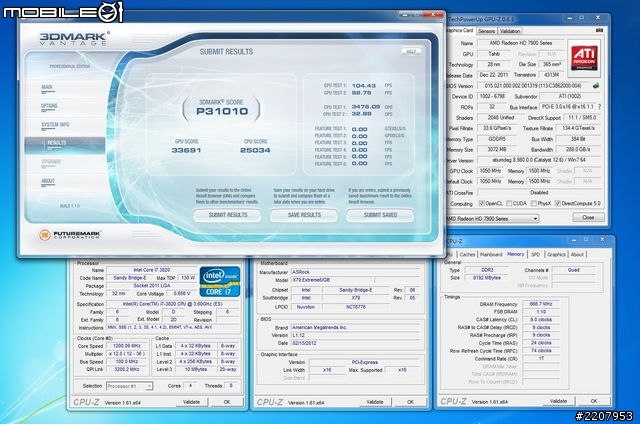The image size is (640, 424).
Task: Click OK in the CPU-Z Motherboard window
Action: point(410,402)
